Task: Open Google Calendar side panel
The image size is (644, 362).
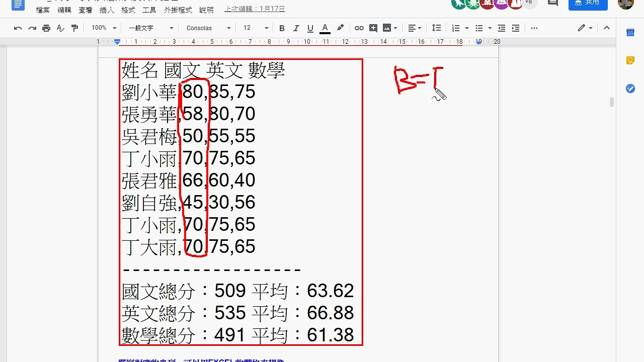Action: 630,33
